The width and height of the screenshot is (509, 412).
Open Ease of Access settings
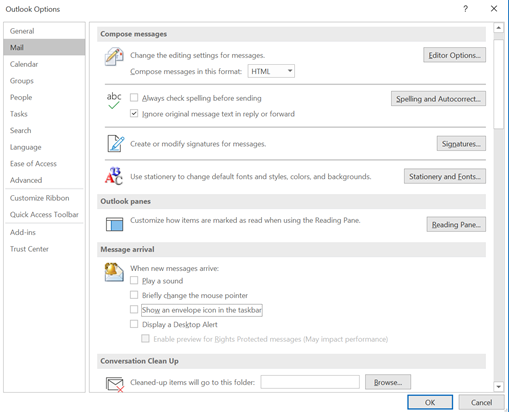click(44, 164)
